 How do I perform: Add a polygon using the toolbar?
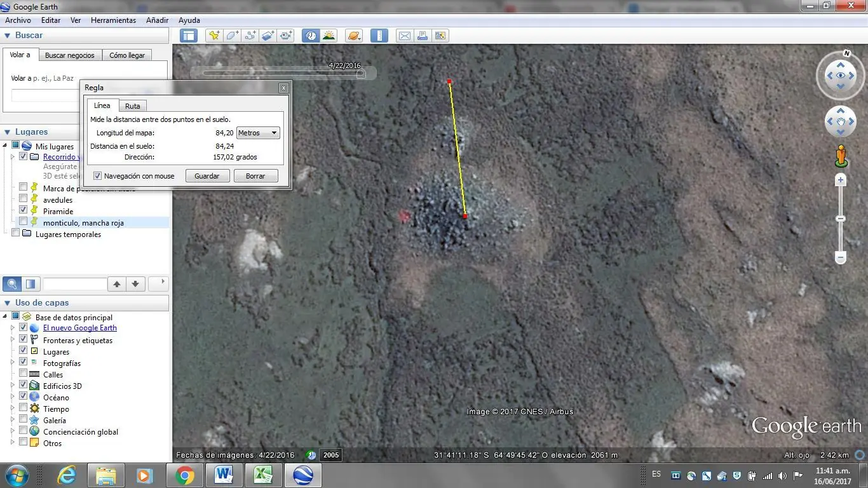[x=232, y=36]
